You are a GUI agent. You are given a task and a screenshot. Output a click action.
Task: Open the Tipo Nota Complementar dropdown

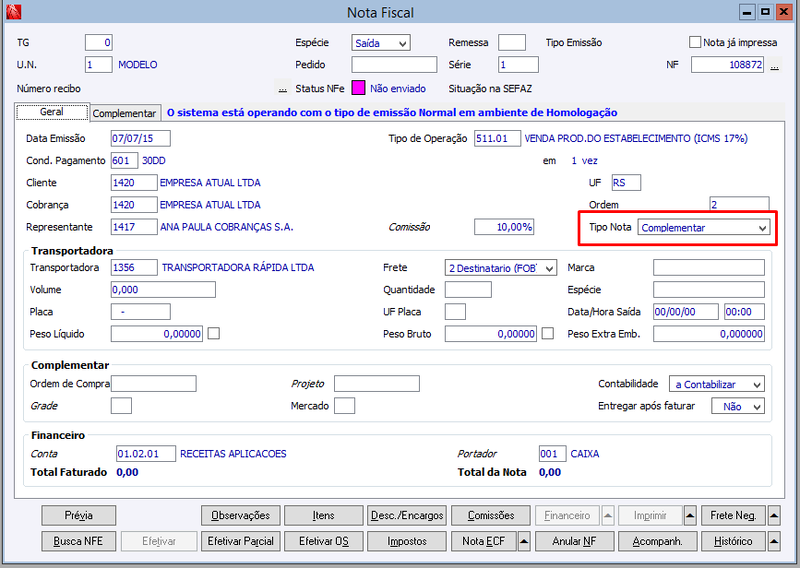(x=704, y=228)
